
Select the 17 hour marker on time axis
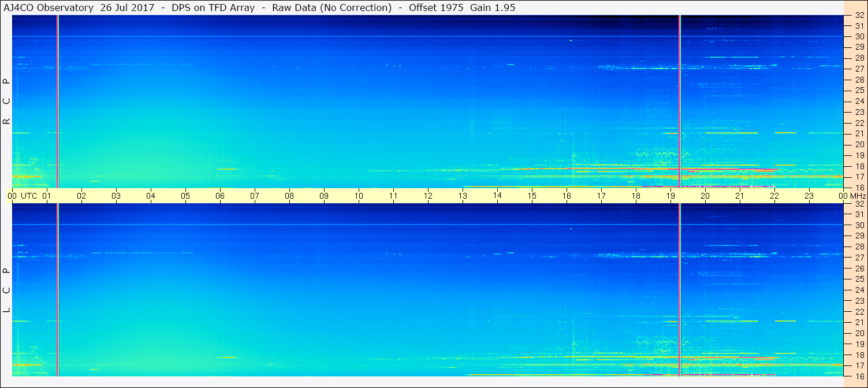tap(601, 196)
